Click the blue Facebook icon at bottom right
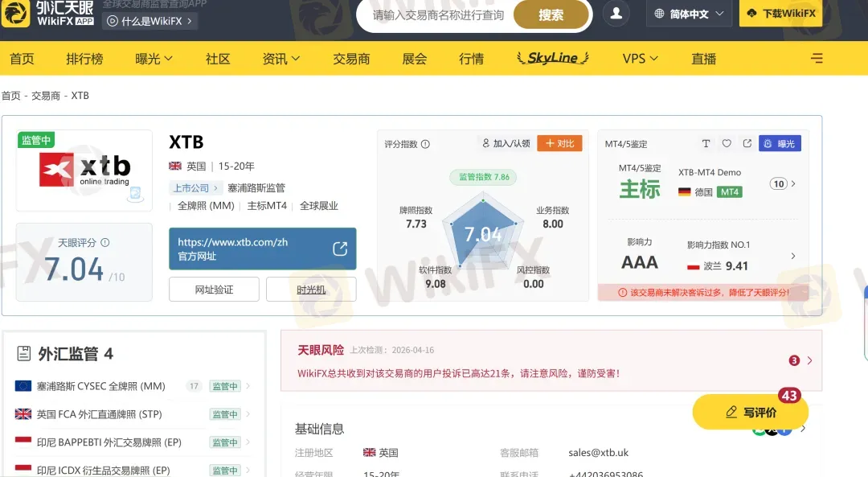The height and width of the screenshot is (477, 868). (784, 431)
